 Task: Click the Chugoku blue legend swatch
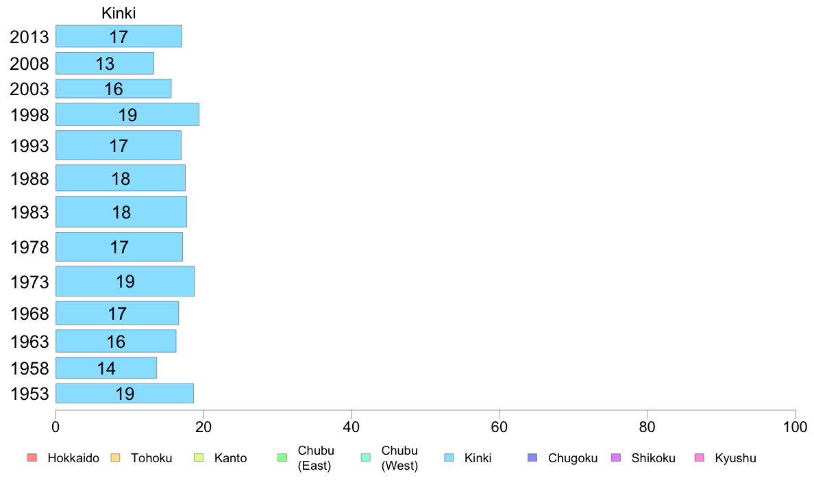pyautogui.click(x=533, y=458)
